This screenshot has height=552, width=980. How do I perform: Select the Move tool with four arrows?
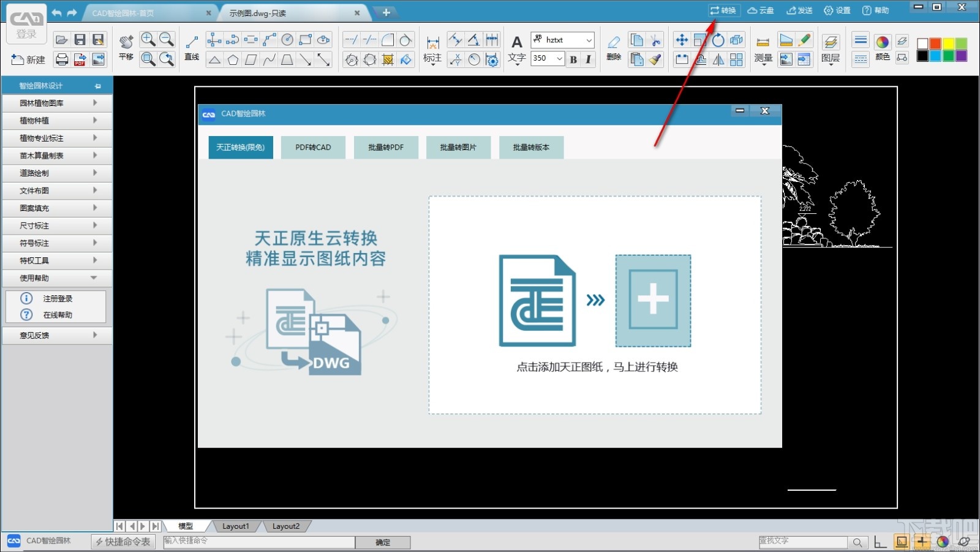[x=681, y=40]
